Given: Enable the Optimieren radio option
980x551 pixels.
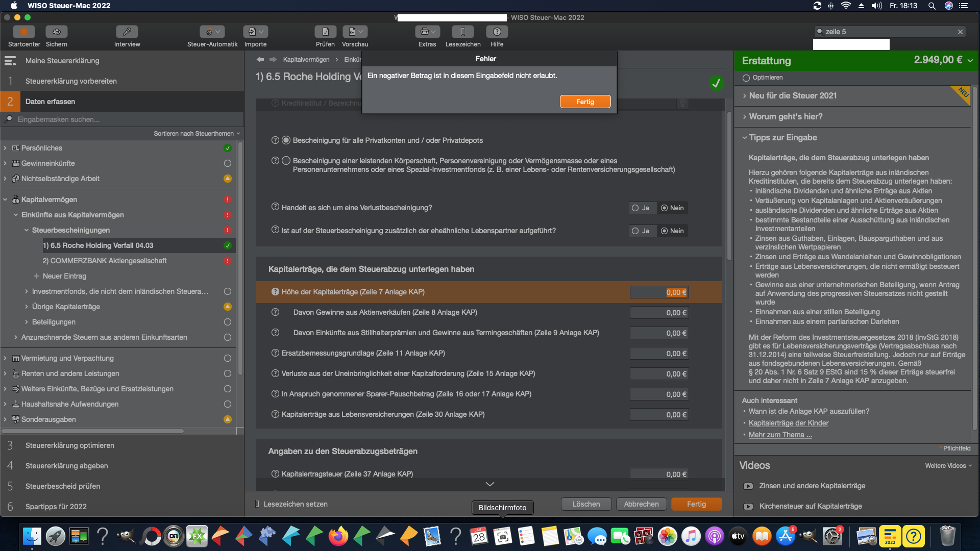Looking at the screenshot, I should 746,78.
